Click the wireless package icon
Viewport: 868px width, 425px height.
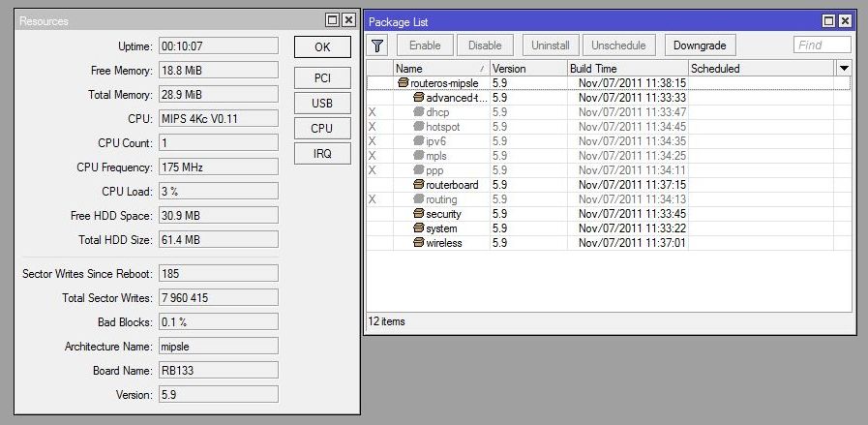(x=419, y=243)
